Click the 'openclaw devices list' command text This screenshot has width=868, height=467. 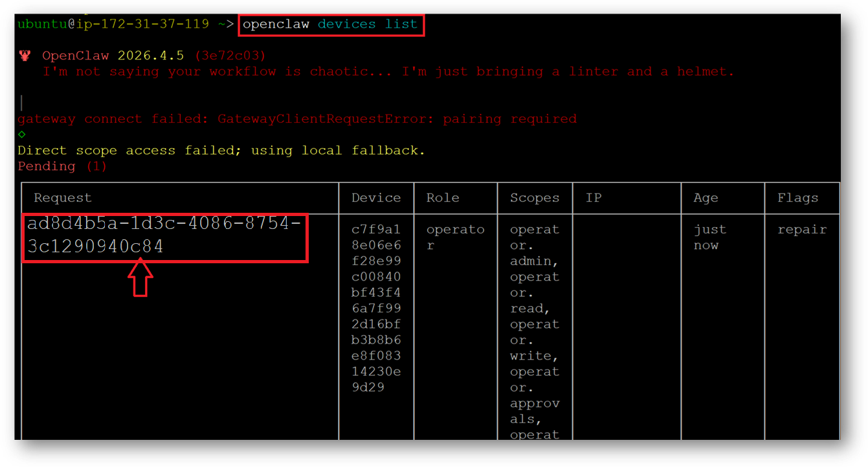coord(330,24)
